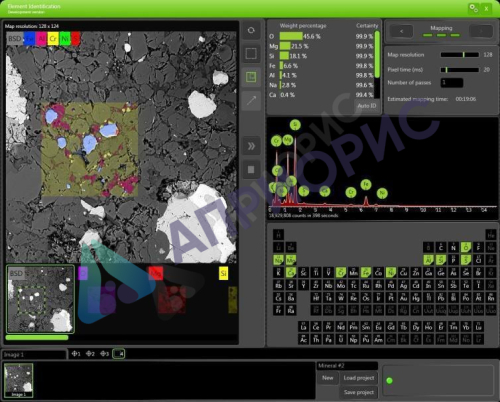This screenshot has height=402, width=500.
Task: Click the Auto ID button
Action: pos(367,106)
